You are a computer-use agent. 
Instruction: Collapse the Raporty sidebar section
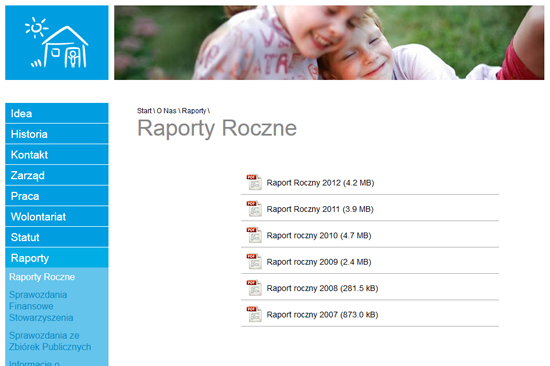[57, 258]
